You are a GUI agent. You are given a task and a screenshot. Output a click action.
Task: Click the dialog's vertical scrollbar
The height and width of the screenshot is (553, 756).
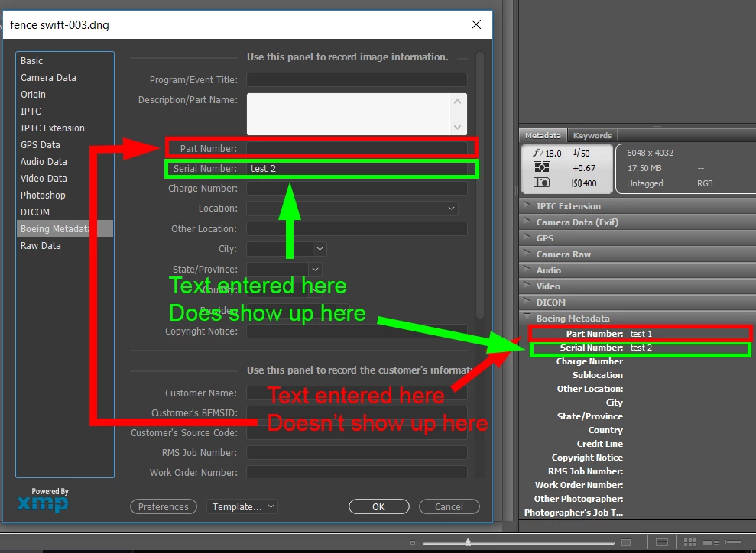pyautogui.click(x=480, y=186)
